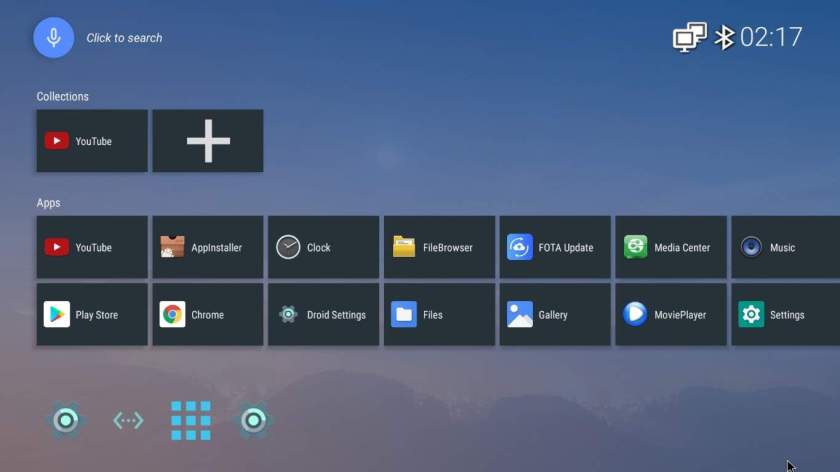This screenshot has width=840, height=472.
Task: Launch the FileBrowser app
Action: [439, 247]
